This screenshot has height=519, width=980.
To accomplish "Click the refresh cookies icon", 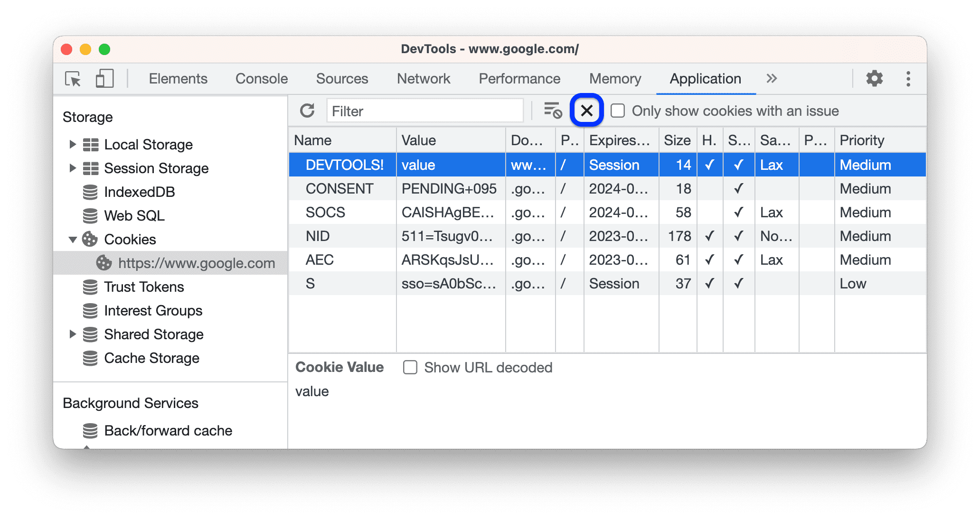I will pos(307,111).
